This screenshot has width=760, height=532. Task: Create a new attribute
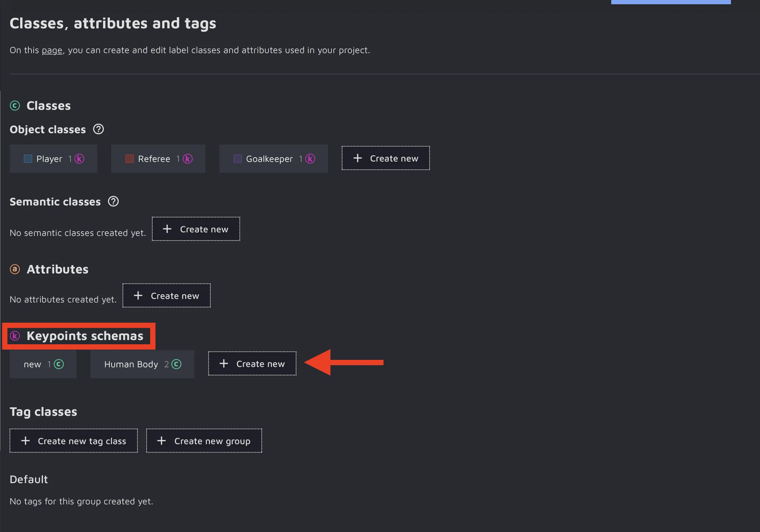coord(166,295)
